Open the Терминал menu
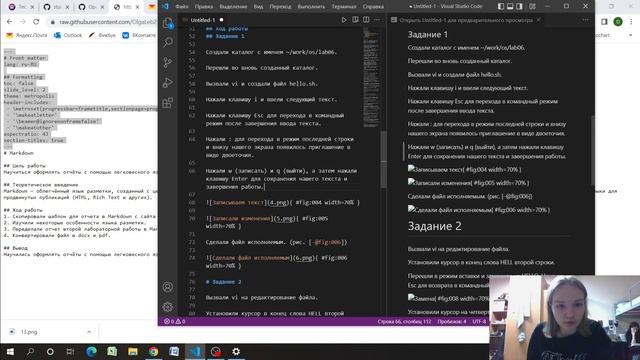The width and height of the screenshot is (640, 360). 344,7
